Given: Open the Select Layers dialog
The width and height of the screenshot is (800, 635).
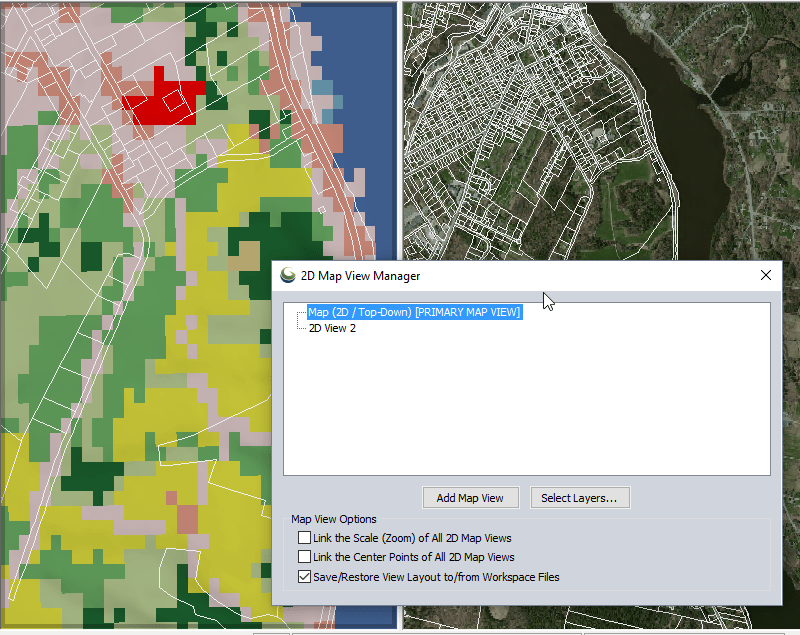Looking at the screenshot, I should (580, 497).
